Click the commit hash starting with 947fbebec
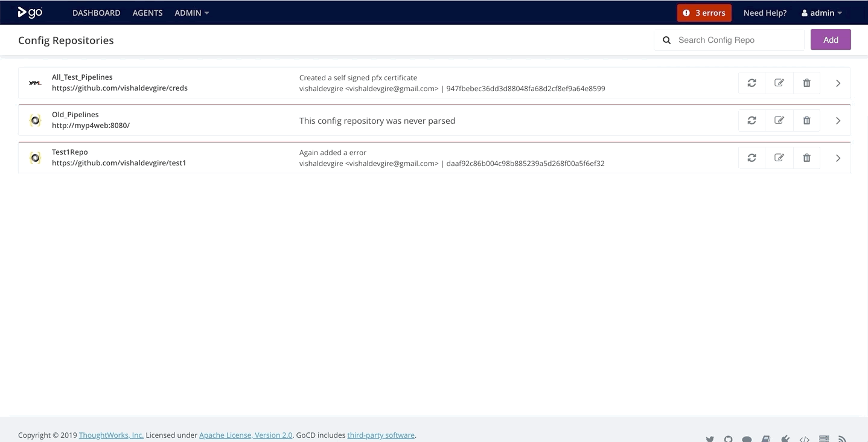Screen dimensions: 868x442 526,89
